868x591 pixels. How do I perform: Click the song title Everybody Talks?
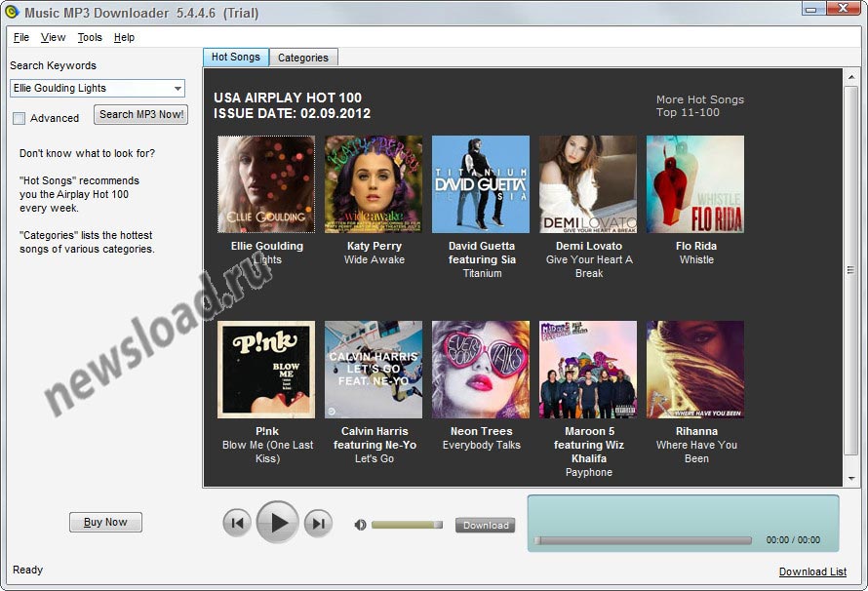[482, 445]
